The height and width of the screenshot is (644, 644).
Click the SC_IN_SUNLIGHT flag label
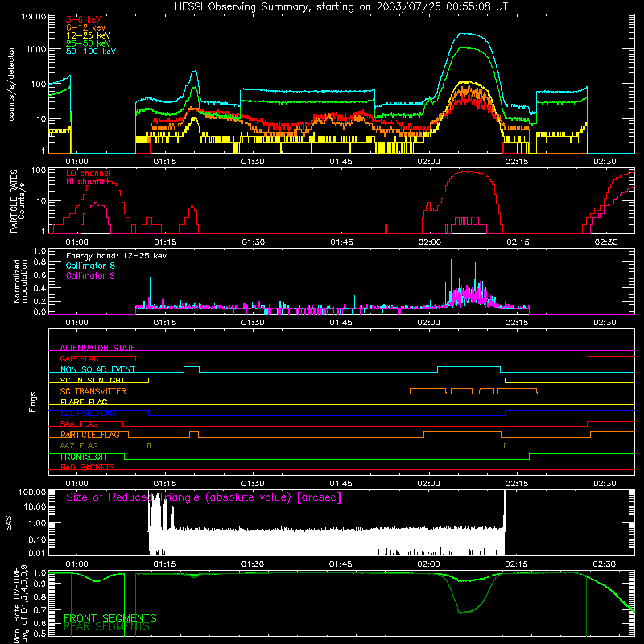point(93,380)
